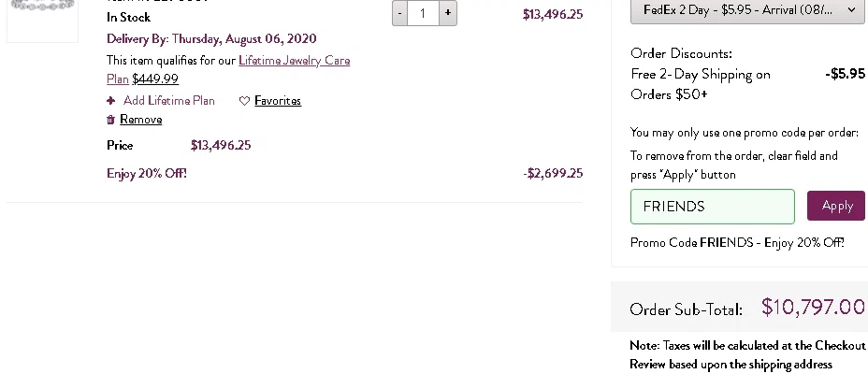Image resolution: width=868 pixels, height=388 pixels.
Task: Click the trash icon beside Remove
Action: tap(111, 120)
